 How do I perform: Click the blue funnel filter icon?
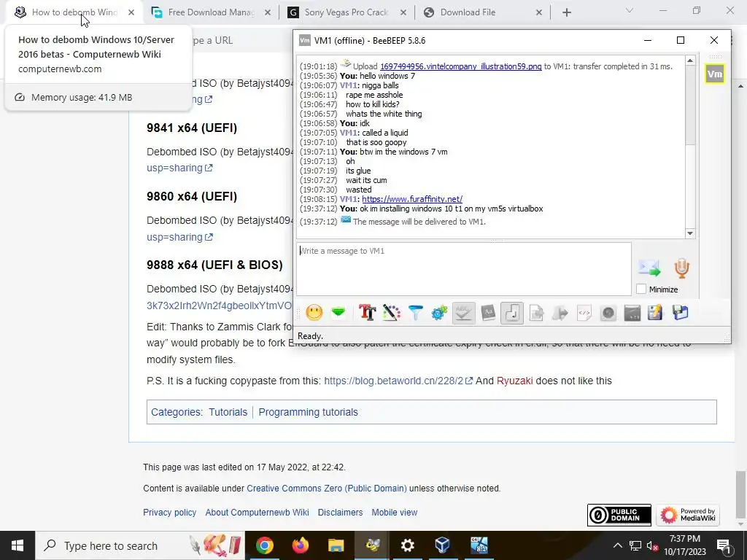point(415,313)
